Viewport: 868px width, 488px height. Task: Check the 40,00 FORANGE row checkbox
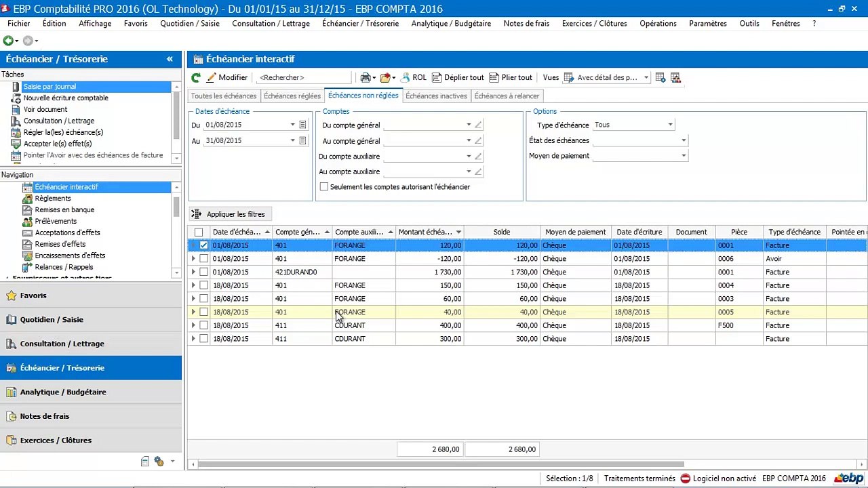[x=203, y=312]
